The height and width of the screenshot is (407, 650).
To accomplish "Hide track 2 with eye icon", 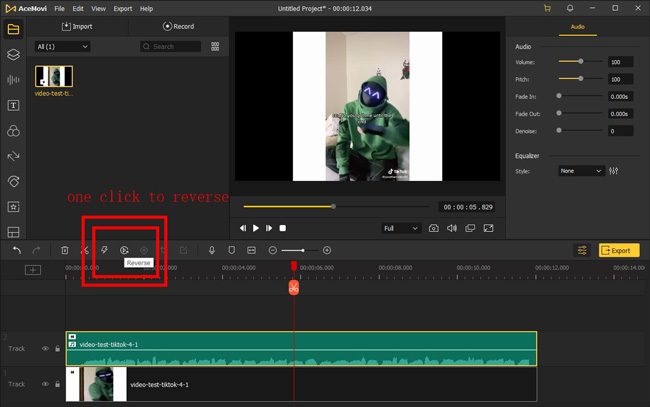I will [x=45, y=349].
